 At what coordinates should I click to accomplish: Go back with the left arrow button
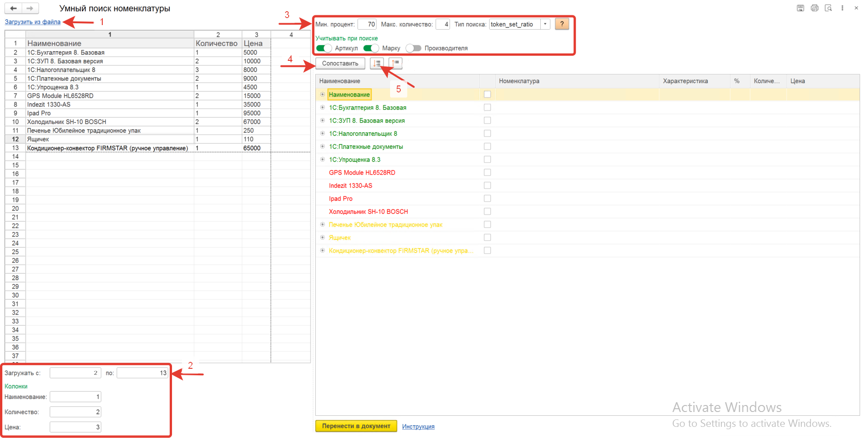(x=13, y=8)
